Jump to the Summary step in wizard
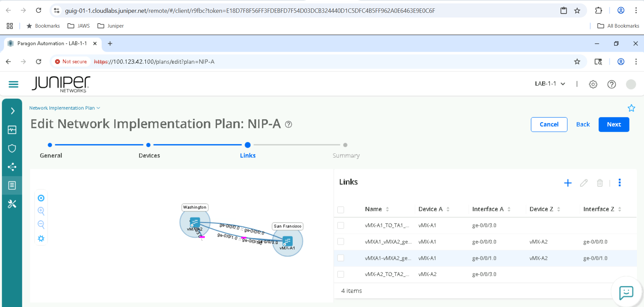 (345, 145)
